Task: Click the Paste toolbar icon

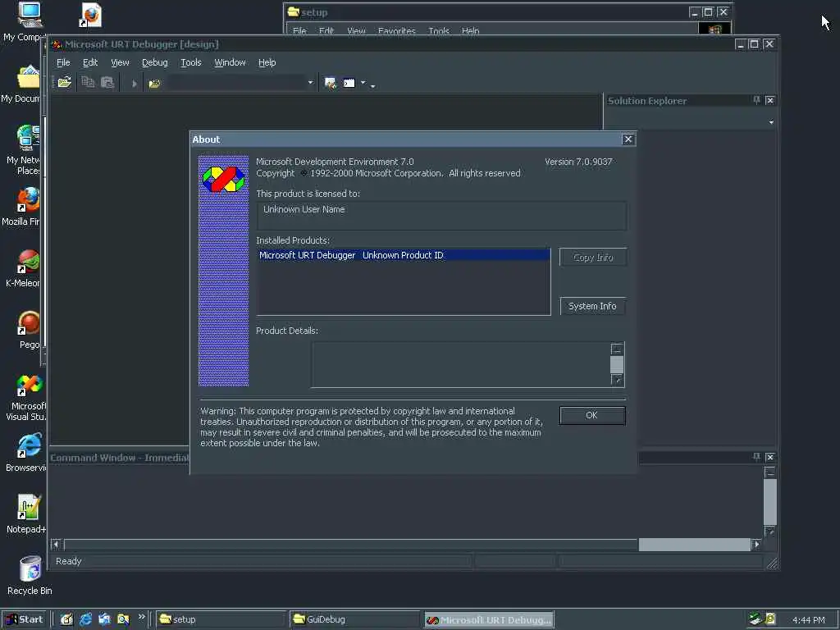Action: (107, 83)
